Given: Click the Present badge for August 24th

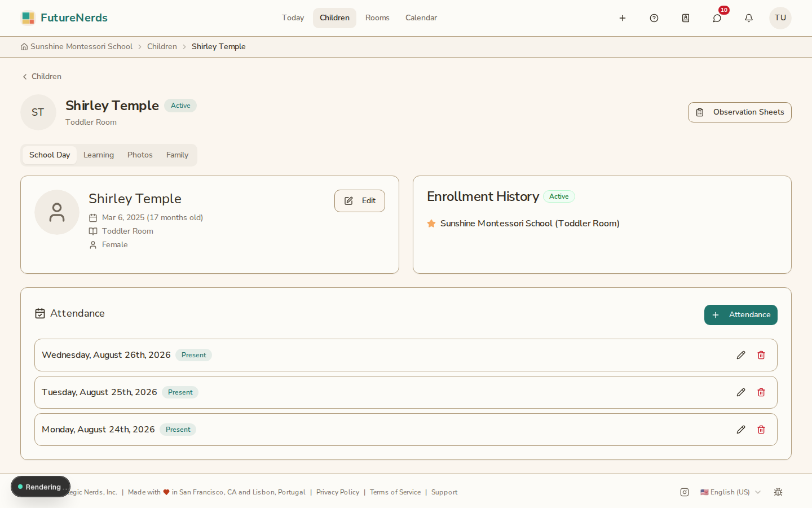Looking at the screenshot, I should pos(178,430).
